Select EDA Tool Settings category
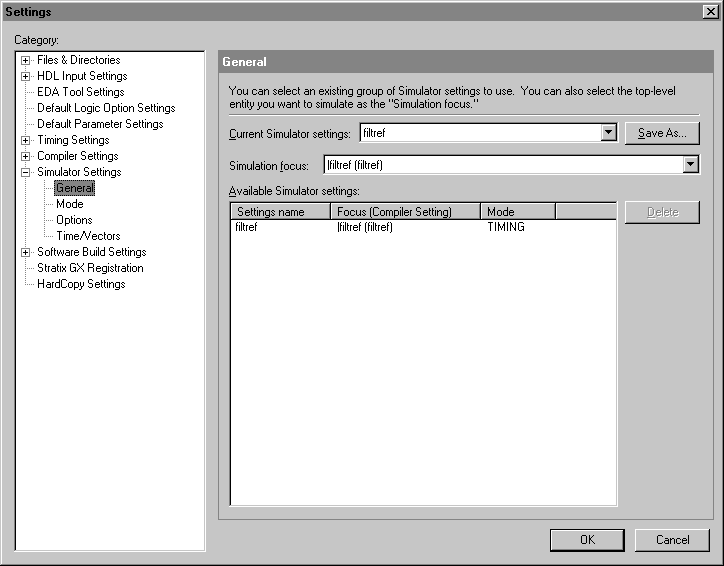 click(80, 92)
